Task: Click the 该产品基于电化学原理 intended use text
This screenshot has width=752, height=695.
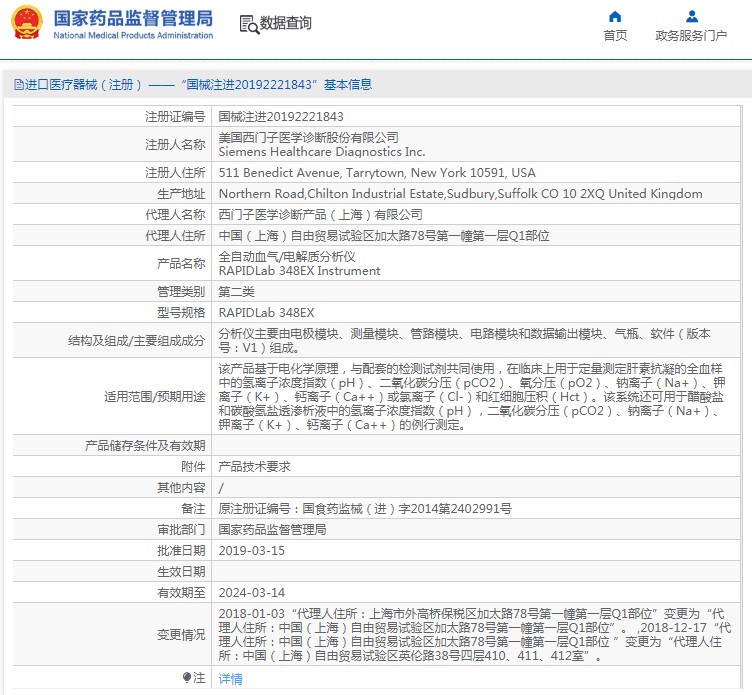Action: coord(472,397)
